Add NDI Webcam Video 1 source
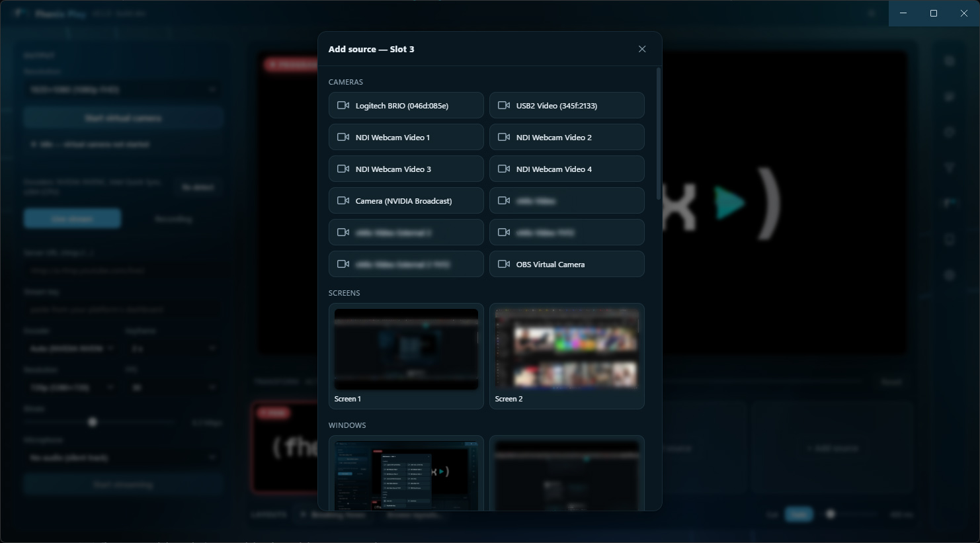The image size is (980, 543). pyautogui.click(x=406, y=137)
